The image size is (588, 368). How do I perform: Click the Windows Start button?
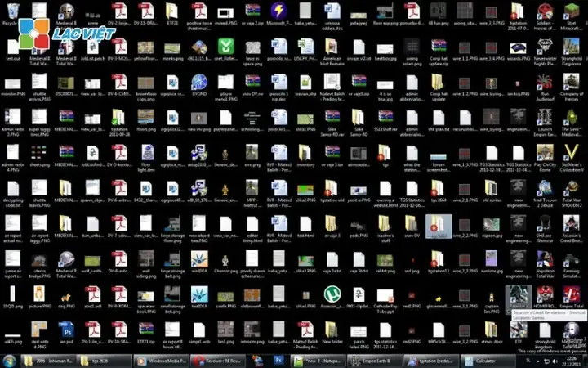click(x=8, y=360)
